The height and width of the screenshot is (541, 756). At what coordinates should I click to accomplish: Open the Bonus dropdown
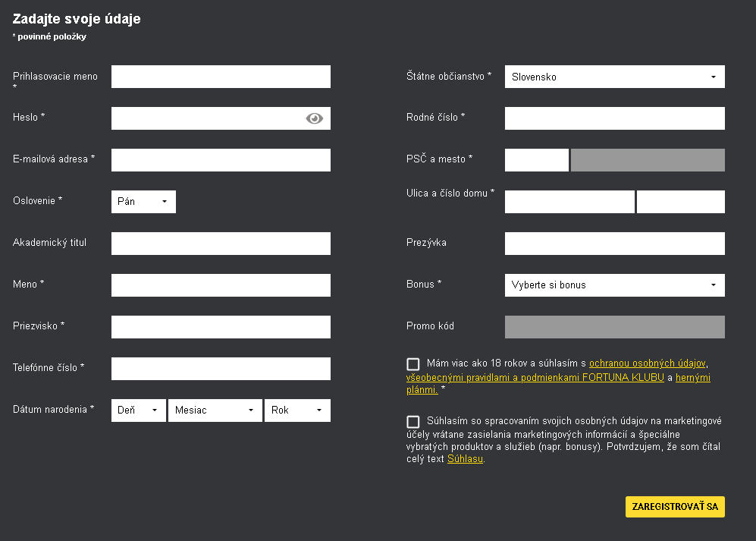tap(615, 285)
